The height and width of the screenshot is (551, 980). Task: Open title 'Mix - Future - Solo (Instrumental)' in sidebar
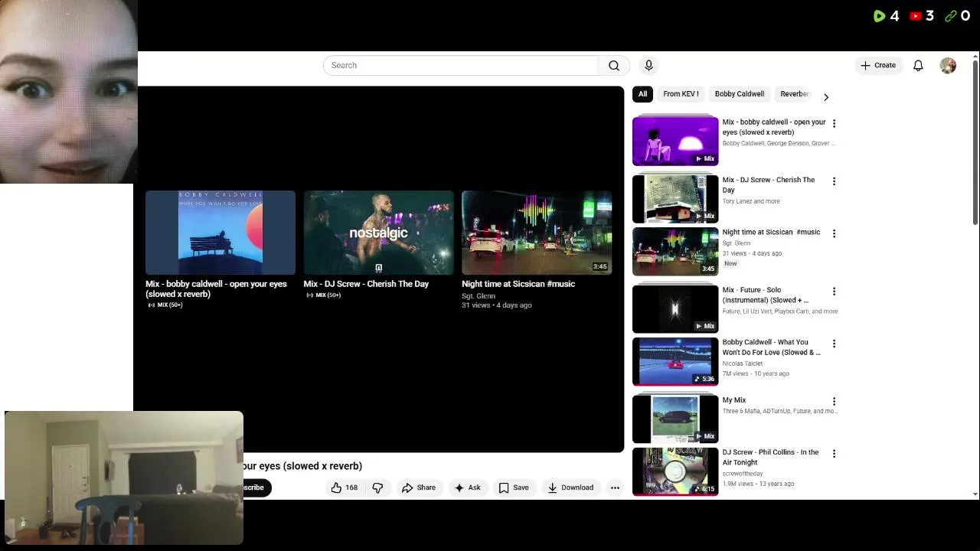click(x=766, y=295)
